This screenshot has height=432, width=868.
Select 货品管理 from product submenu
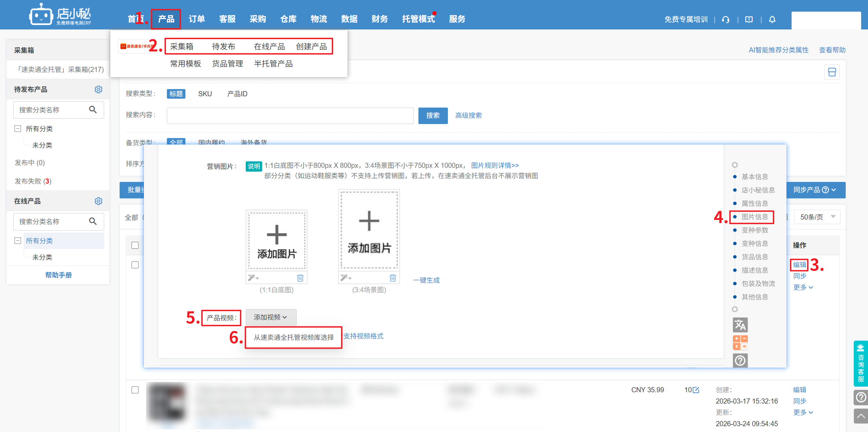coord(228,64)
